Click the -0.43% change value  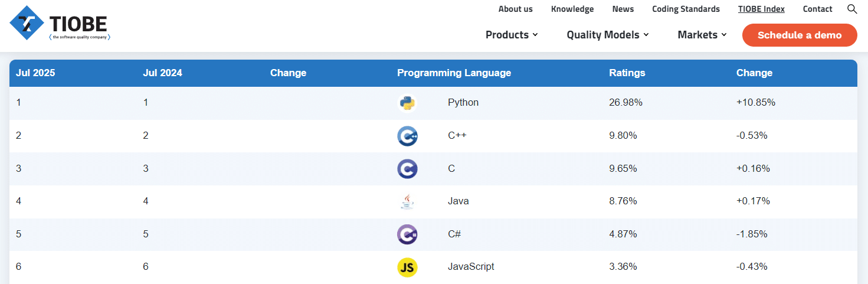click(x=752, y=267)
